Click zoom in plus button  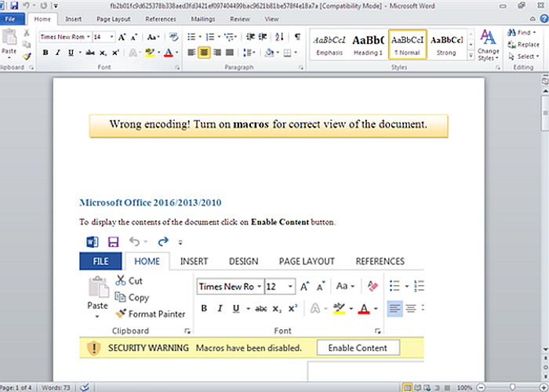(x=544, y=387)
